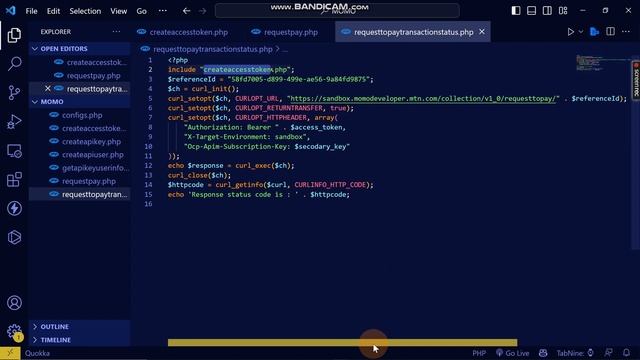The image size is (640, 360).
Task: Open Manage settings gear icon
Action: [x=14, y=331]
